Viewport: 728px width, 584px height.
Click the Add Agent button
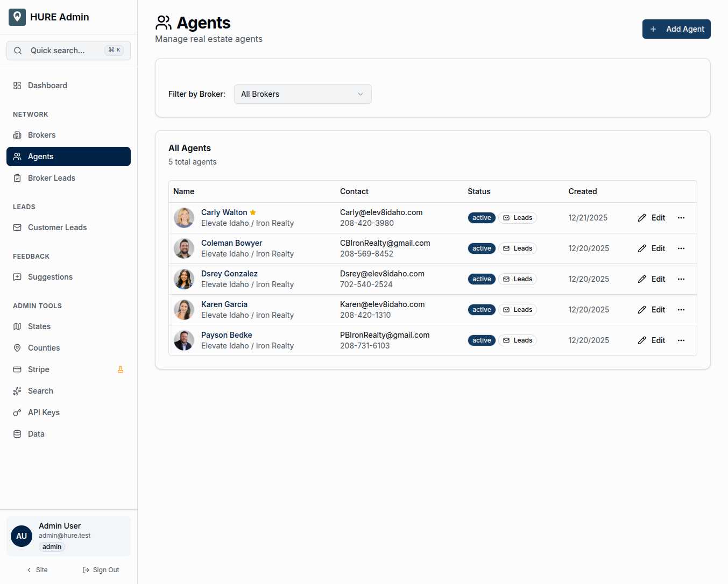[676, 29]
